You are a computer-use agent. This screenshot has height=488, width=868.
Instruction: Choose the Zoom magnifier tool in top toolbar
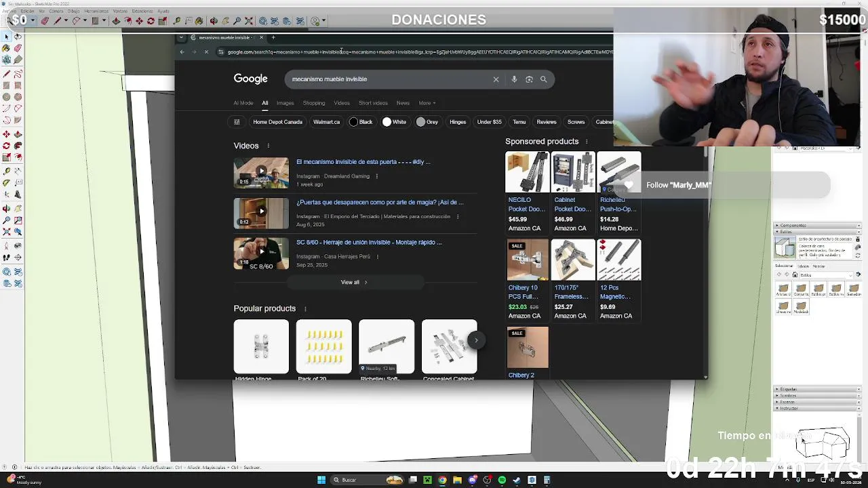[x=237, y=20]
